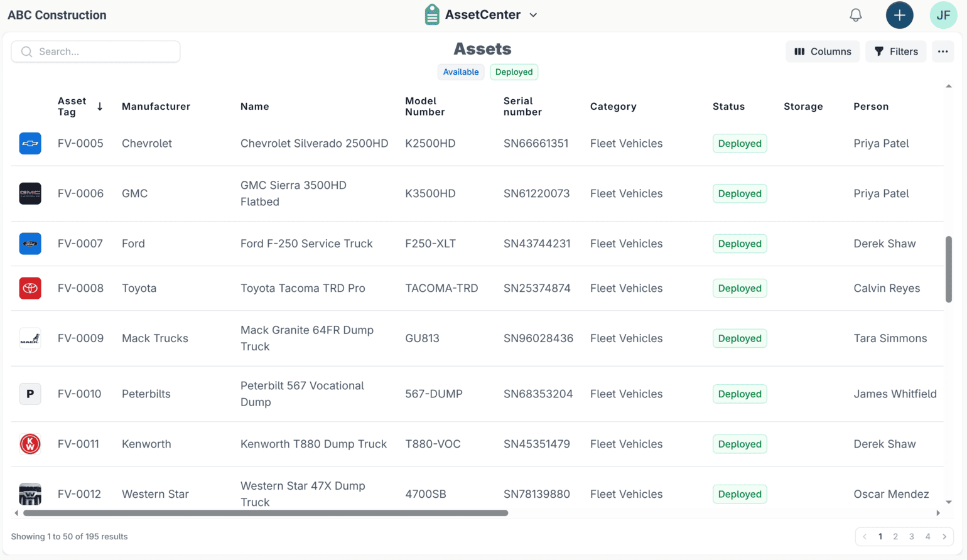The image size is (967, 560).
Task: Toggle the Deployed status filter chip
Action: (514, 72)
